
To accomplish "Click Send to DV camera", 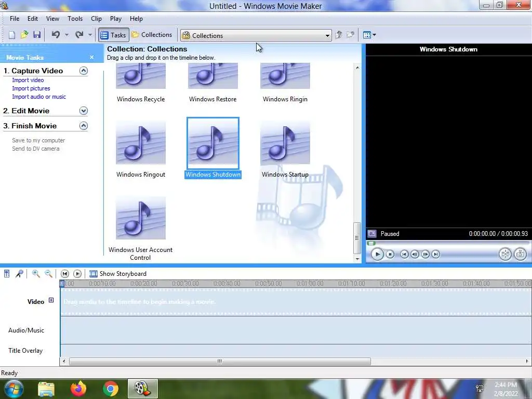I will click(x=36, y=149).
